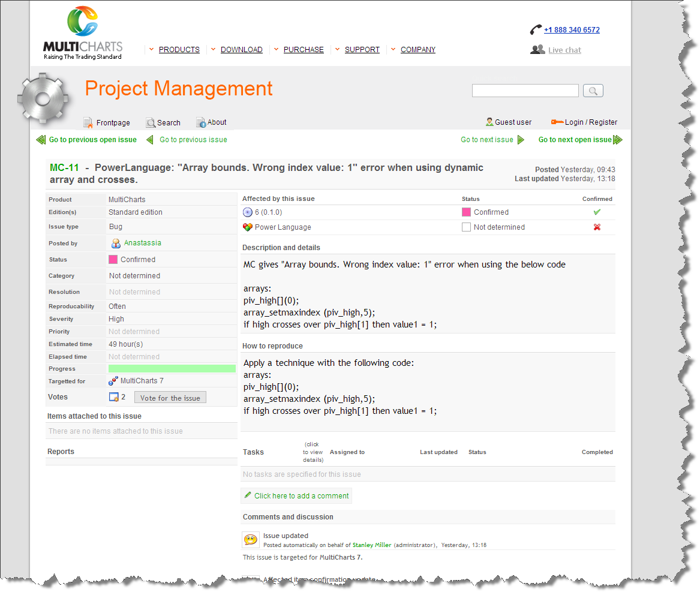Click the white Not determined status swatch

466,227
